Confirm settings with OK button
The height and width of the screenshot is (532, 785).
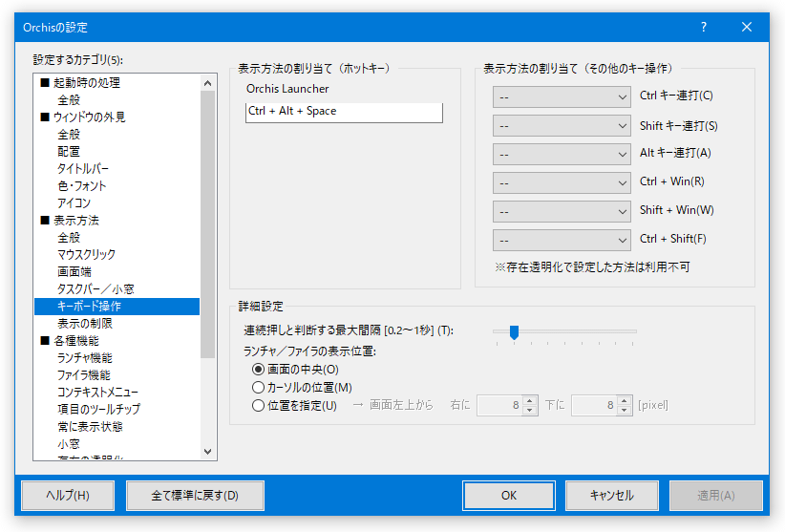pyautogui.click(x=509, y=496)
